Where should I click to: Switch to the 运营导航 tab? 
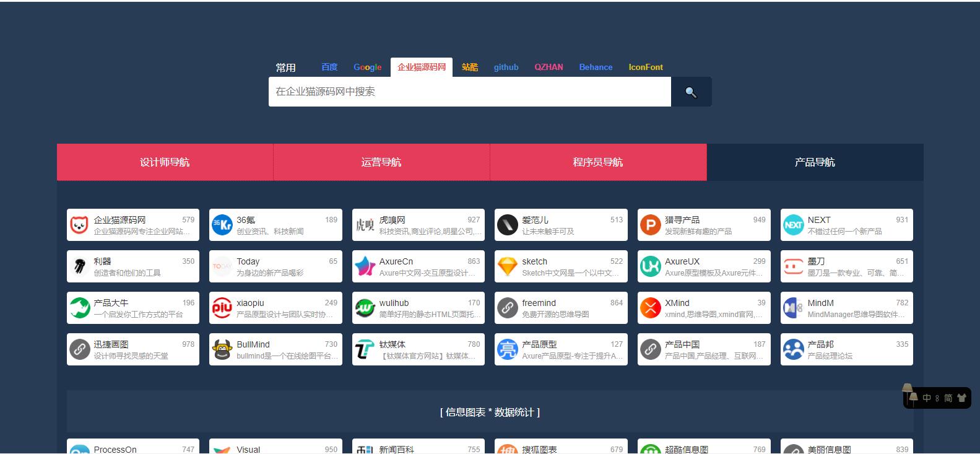[x=381, y=162]
